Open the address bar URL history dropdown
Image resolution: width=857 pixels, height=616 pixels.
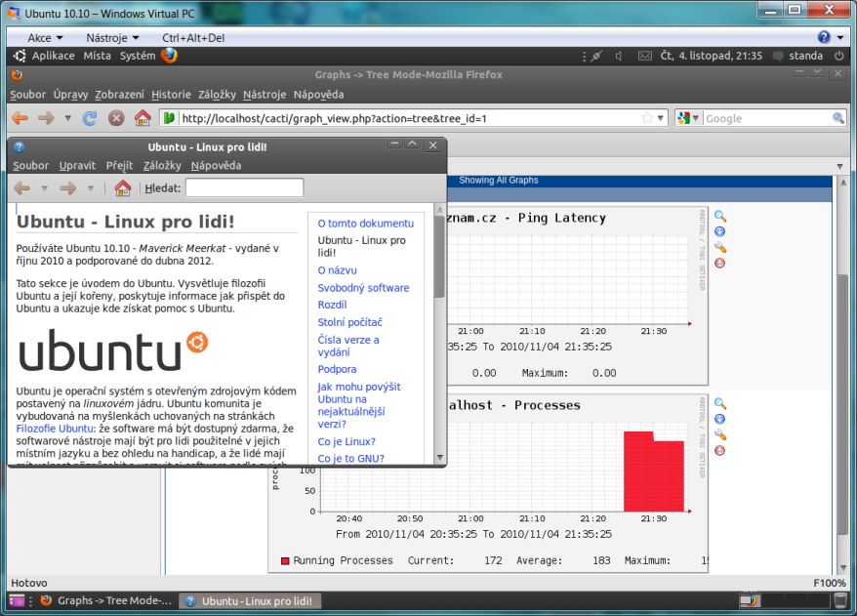(660, 118)
